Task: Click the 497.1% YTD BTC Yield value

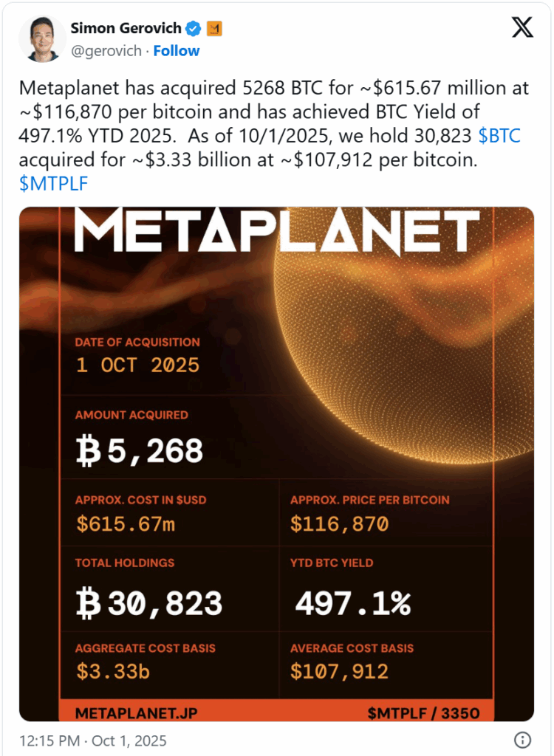Action: [352, 603]
